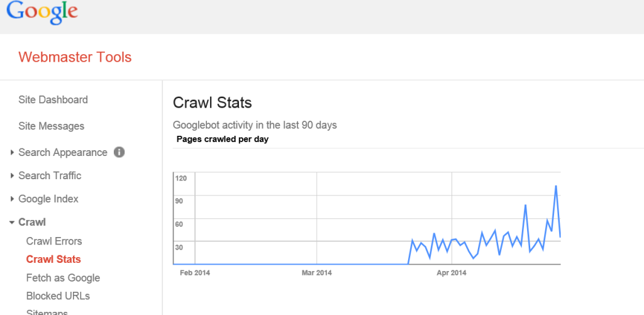The width and height of the screenshot is (644, 315).
Task: Expand the Search Traffic section
Action: point(13,176)
